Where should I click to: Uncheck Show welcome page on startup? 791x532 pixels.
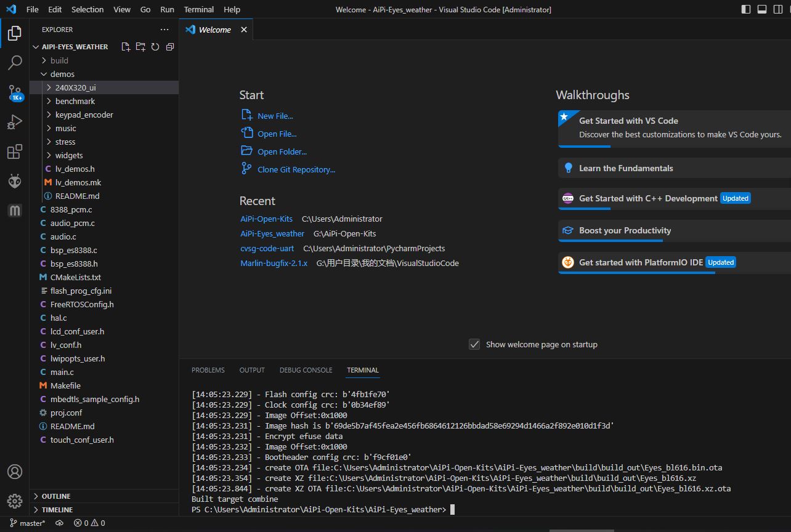coord(474,344)
